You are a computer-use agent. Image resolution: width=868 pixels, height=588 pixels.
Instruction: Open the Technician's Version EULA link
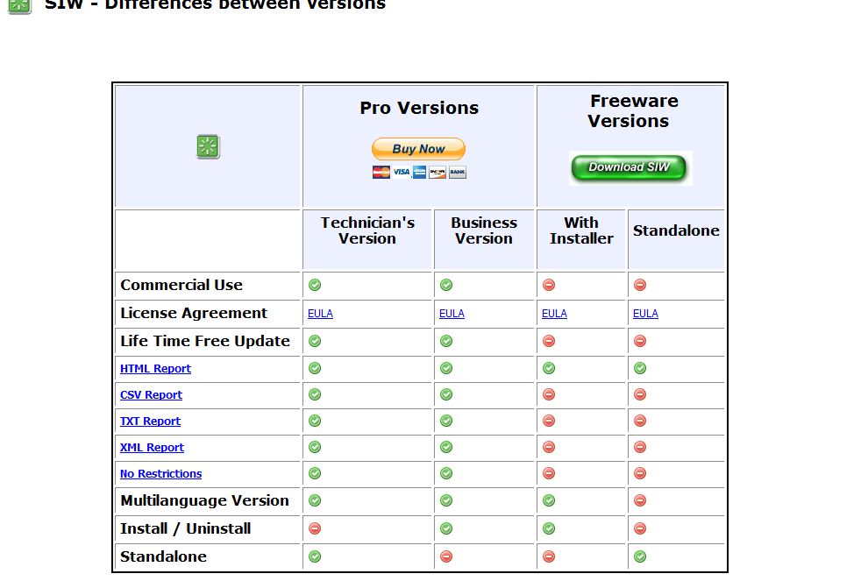[x=320, y=314]
